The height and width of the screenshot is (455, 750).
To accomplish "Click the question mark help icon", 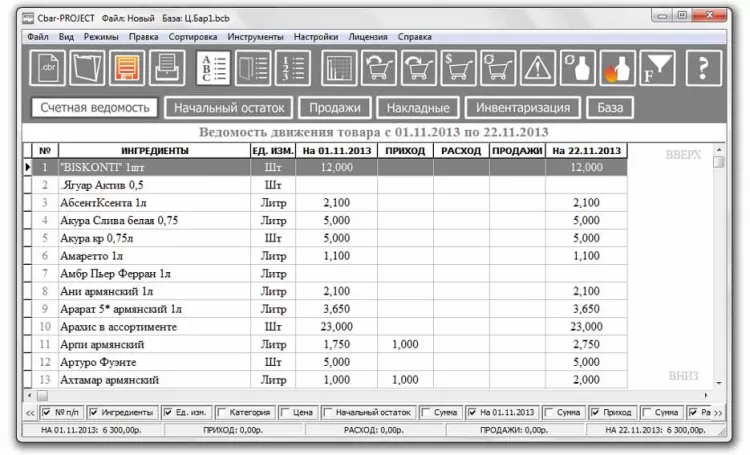I will pyautogui.click(x=704, y=68).
